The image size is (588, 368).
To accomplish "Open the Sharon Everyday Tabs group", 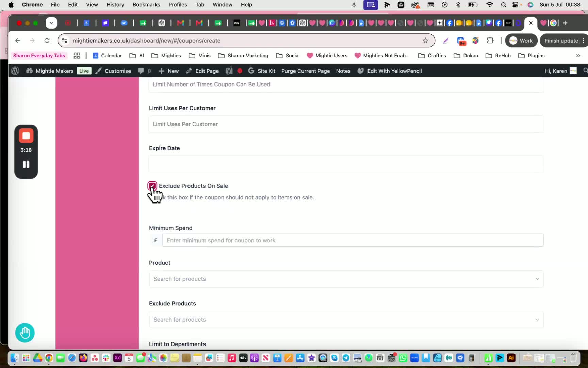I will 39,56.
